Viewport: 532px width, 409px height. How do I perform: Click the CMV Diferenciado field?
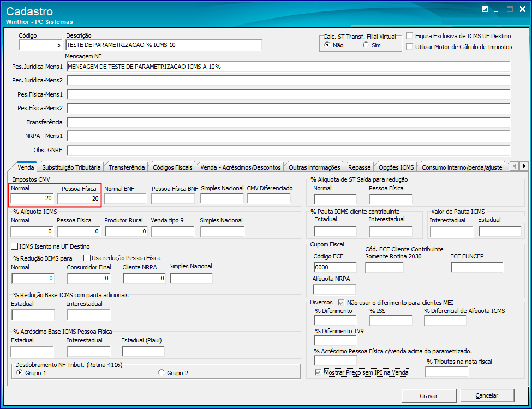click(269, 199)
